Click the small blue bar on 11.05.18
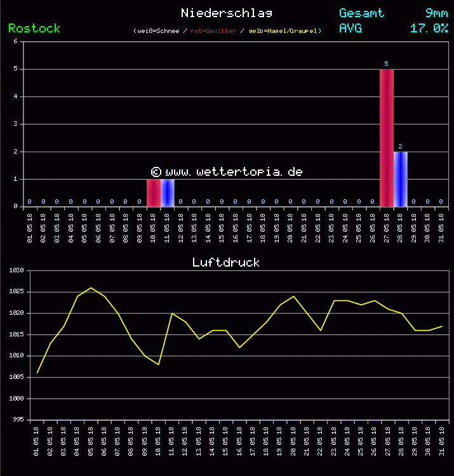The height and width of the screenshot is (476, 454). pos(167,193)
